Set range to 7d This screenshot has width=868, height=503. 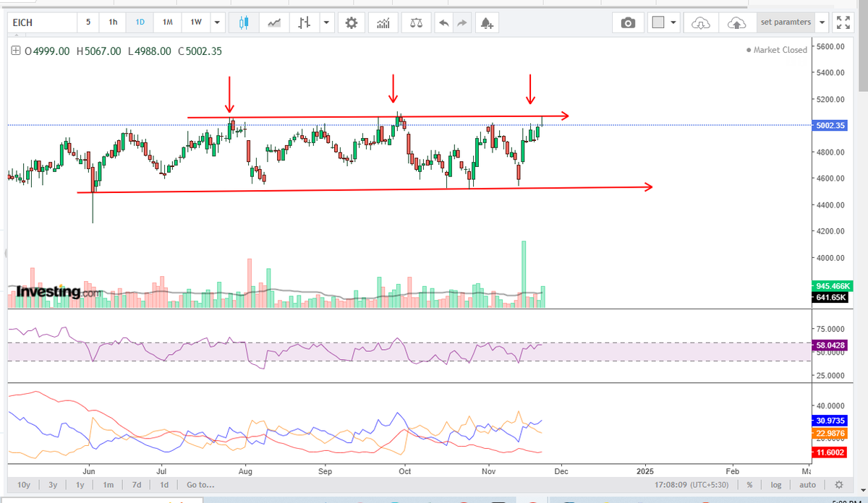137,484
